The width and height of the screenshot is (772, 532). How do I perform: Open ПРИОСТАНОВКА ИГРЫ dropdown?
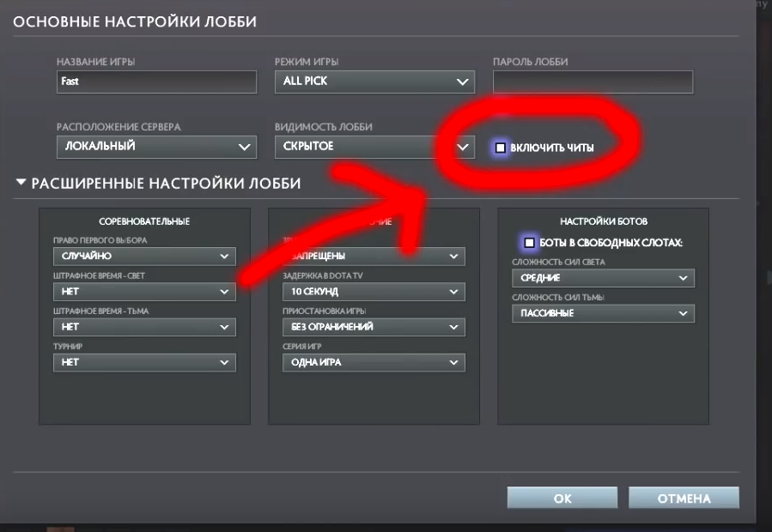tap(374, 327)
